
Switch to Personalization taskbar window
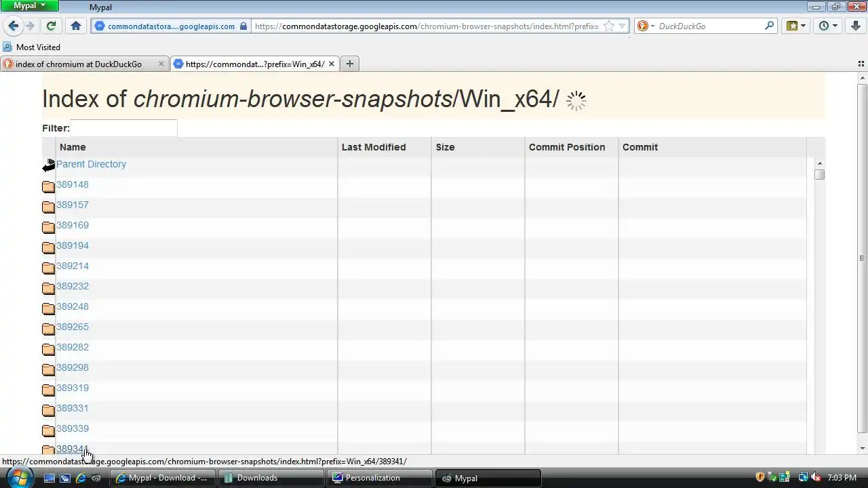tap(379, 478)
